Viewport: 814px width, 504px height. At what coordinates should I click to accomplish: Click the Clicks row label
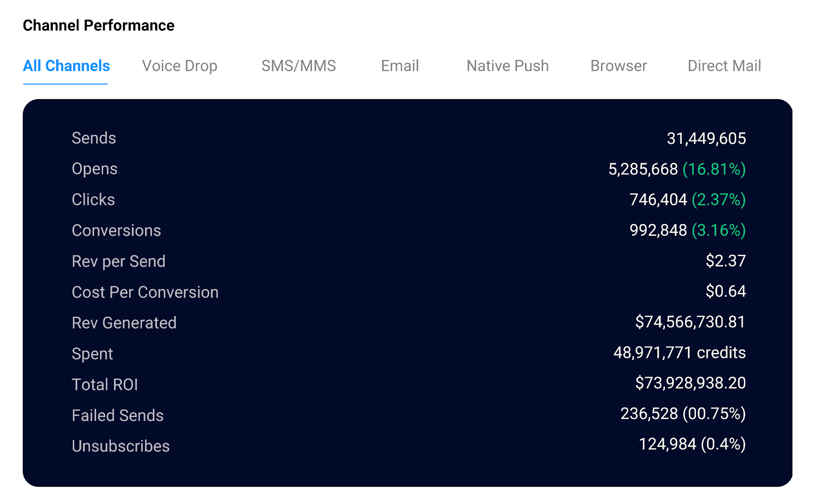point(93,200)
